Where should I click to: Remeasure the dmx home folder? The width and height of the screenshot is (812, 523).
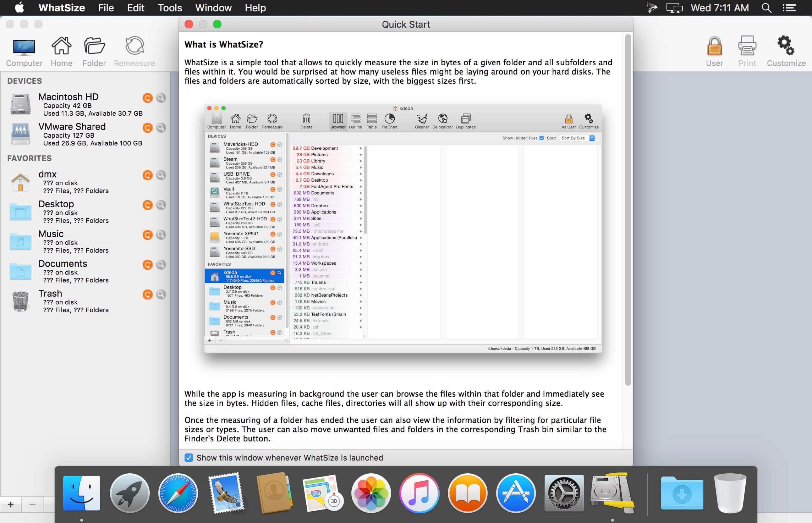click(148, 175)
